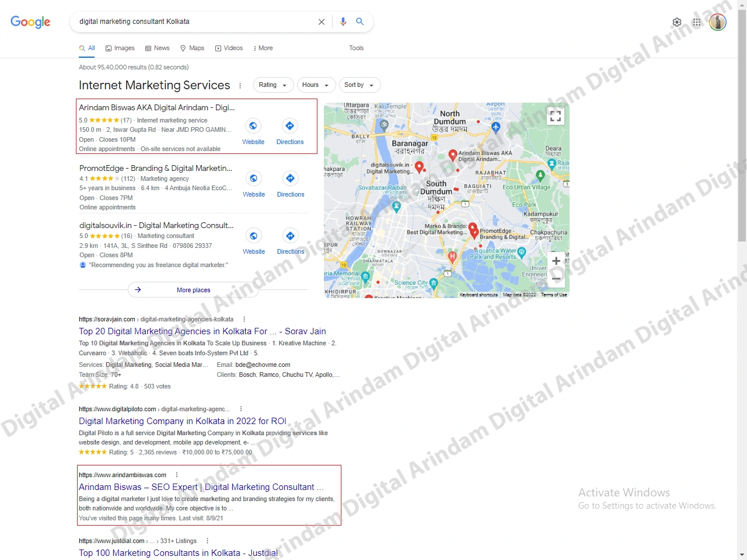This screenshot has height=560, width=747.
Task: Switch to the Images tab
Action: [x=120, y=48]
